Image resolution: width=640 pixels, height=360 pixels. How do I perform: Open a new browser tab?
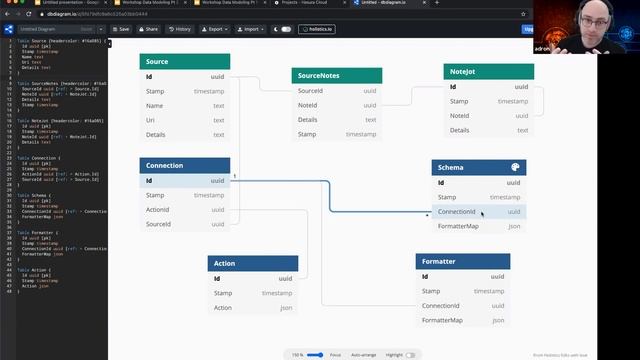tap(437, 3)
